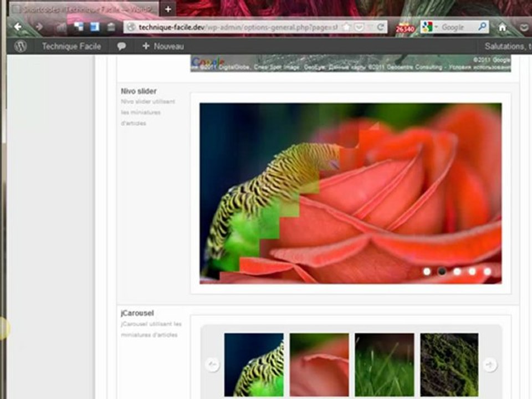The height and width of the screenshot is (399, 532).
Task: Select fourth Nivo slider navigation dot
Action: [472, 272]
